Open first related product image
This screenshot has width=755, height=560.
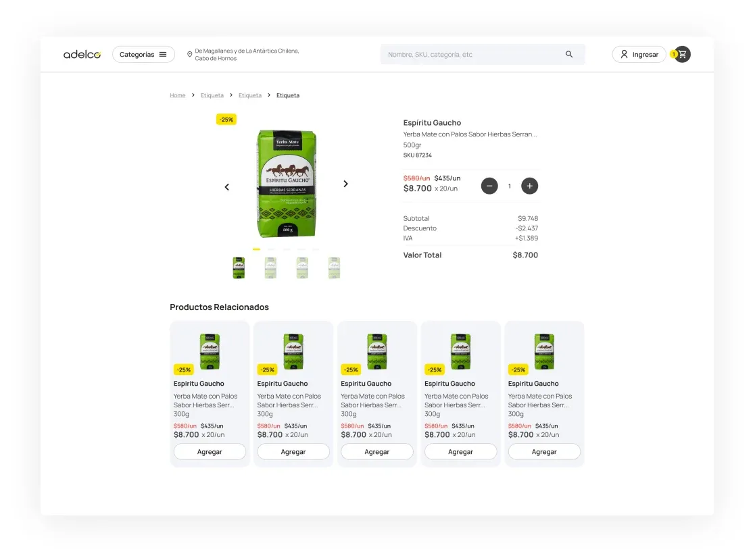210,351
